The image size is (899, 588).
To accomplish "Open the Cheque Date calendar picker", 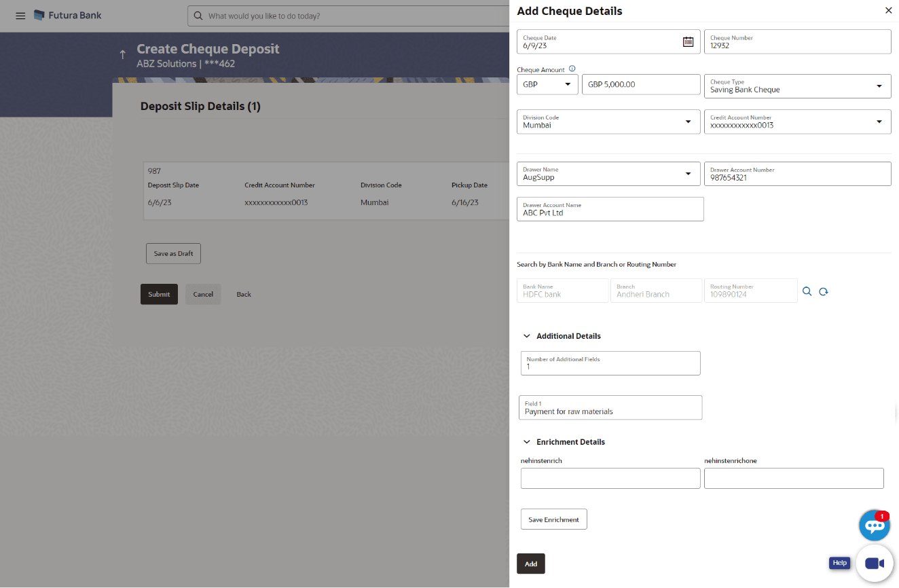I will tap(688, 42).
